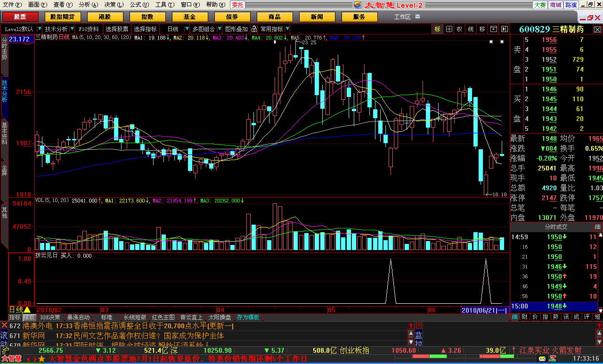
Task: Click the 选择股票 toolbar button
Action: pyautogui.click(x=117, y=29)
